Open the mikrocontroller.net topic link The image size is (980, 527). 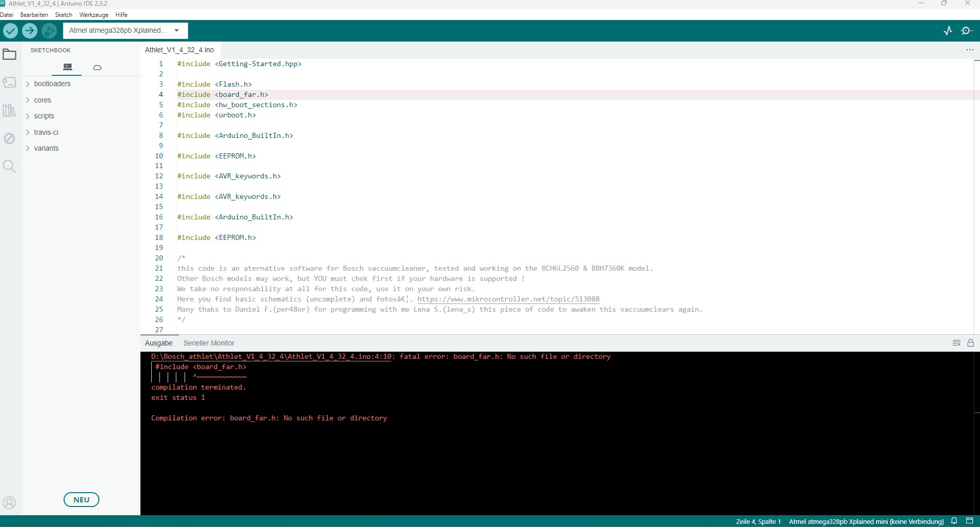coord(508,299)
